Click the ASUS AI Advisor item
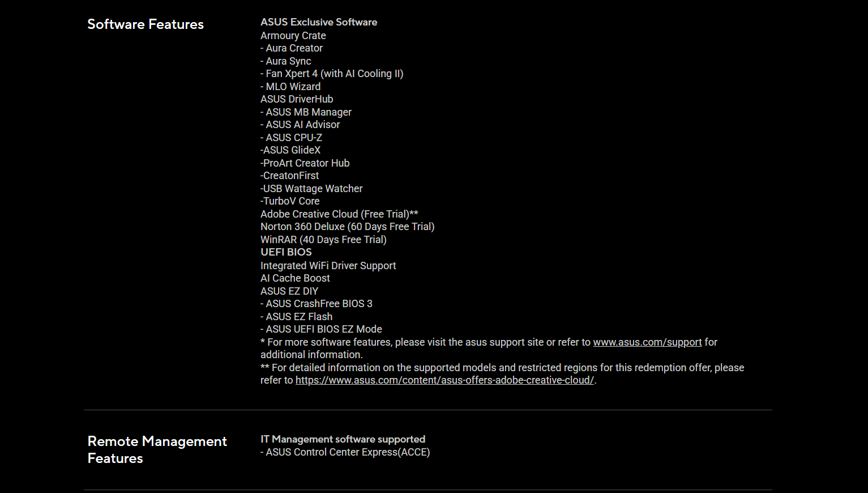Image resolution: width=868 pixels, height=493 pixels. (x=302, y=125)
